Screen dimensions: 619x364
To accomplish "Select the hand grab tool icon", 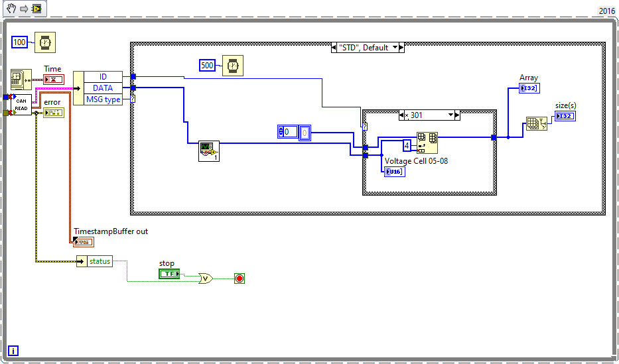I will pos(11,8).
